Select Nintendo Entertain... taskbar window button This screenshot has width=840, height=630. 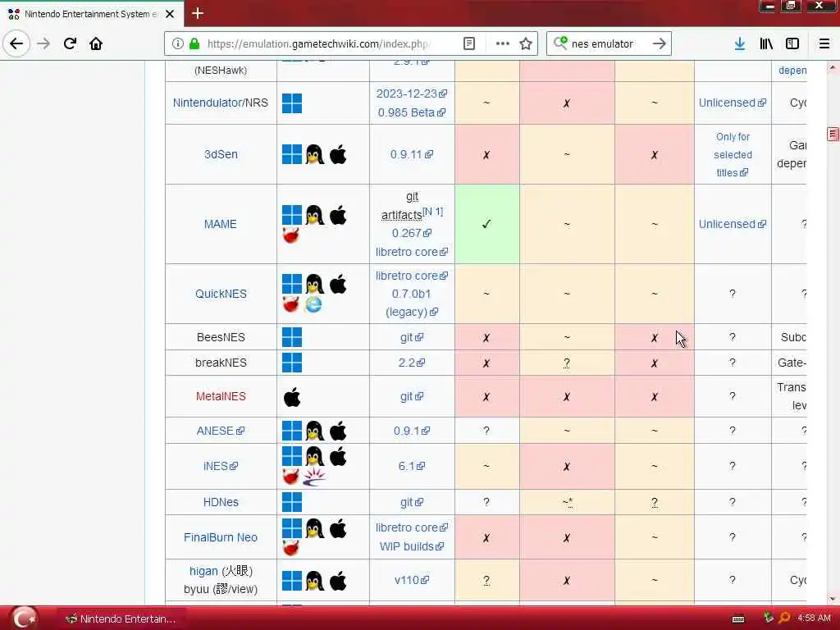click(121, 619)
